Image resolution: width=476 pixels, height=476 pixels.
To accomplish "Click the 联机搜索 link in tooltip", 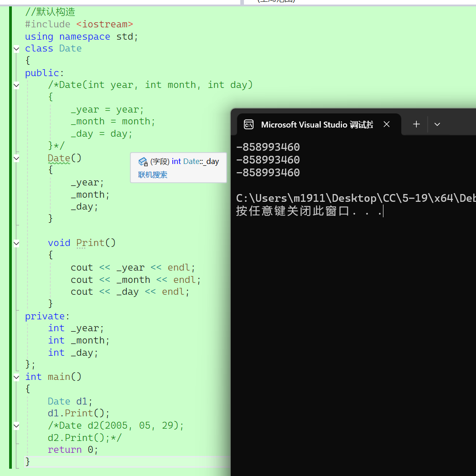I will tap(153, 175).
